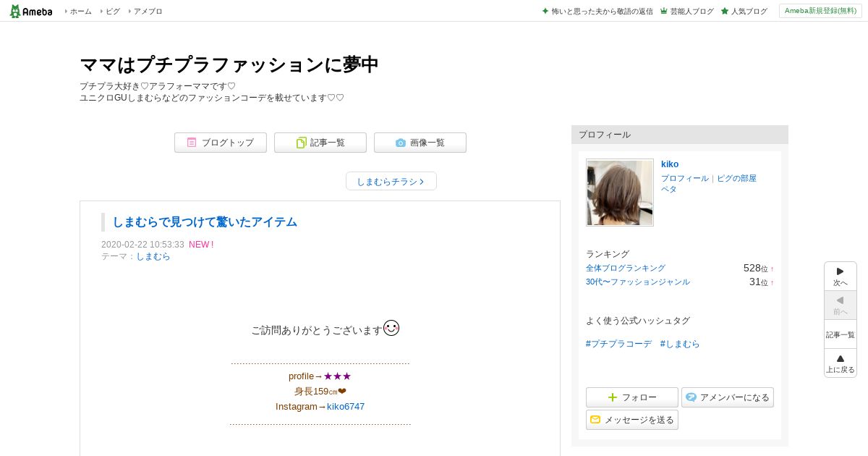Click the star icon beside 人気ブログ

[725, 11]
